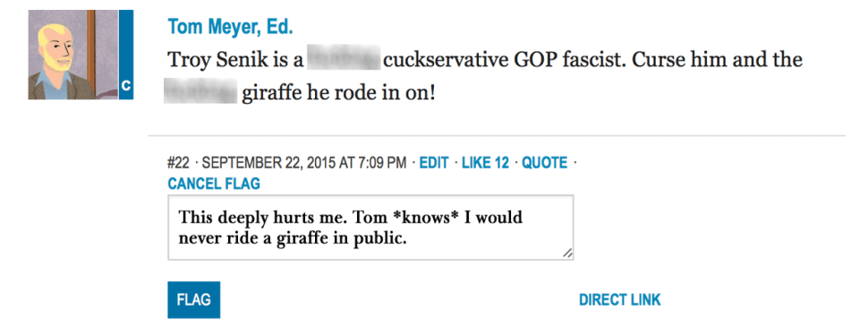The image size is (868, 327).
Task: Open the Tom Meyer, Ed. author profile
Action: pos(230,26)
